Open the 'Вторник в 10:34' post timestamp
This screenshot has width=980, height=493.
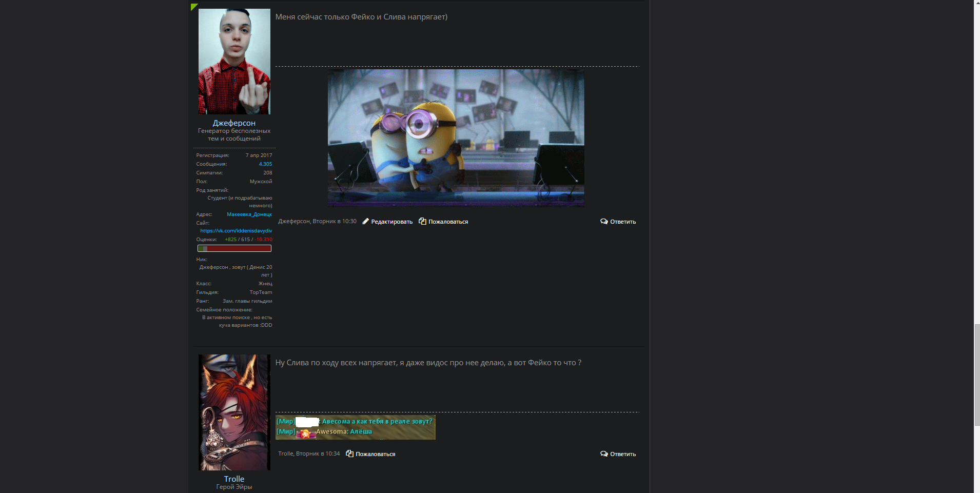tap(318, 453)
